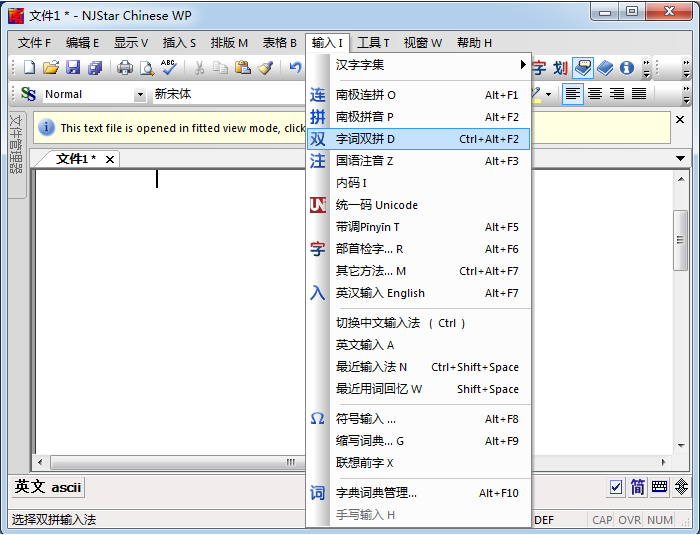
Task: Click the 英文 ascii input mode indicator
Action: tap(48, 487)
